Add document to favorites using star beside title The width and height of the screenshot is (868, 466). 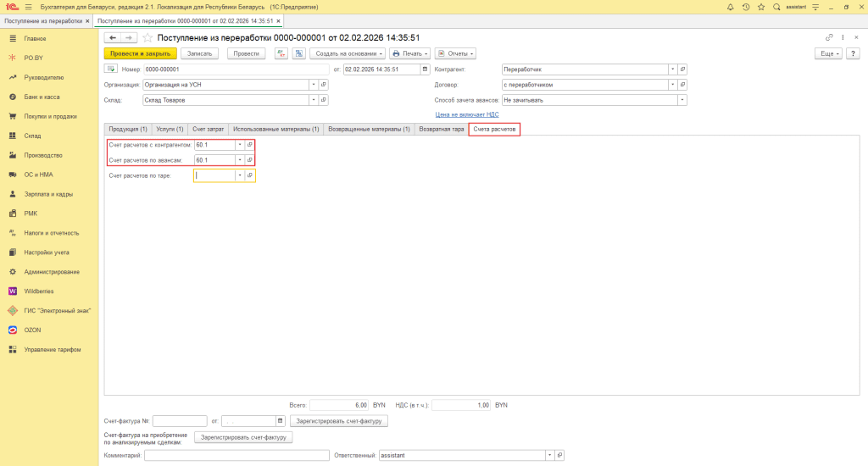(x=148, y=38)
